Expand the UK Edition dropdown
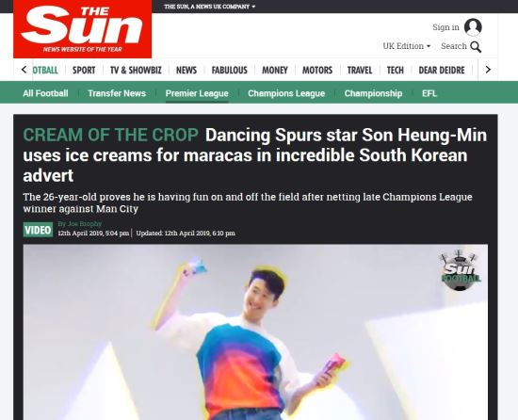This screenshot has height=420, width=518. 406,46
